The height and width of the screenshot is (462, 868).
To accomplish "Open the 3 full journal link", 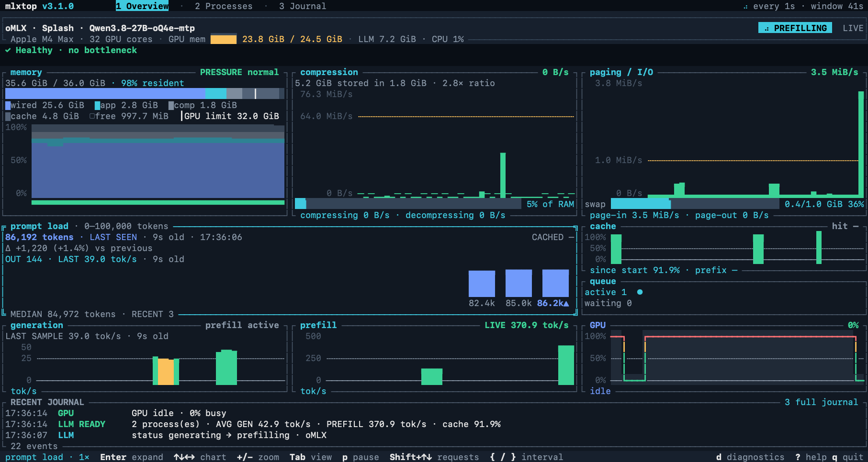I will [x=822, y=402].
